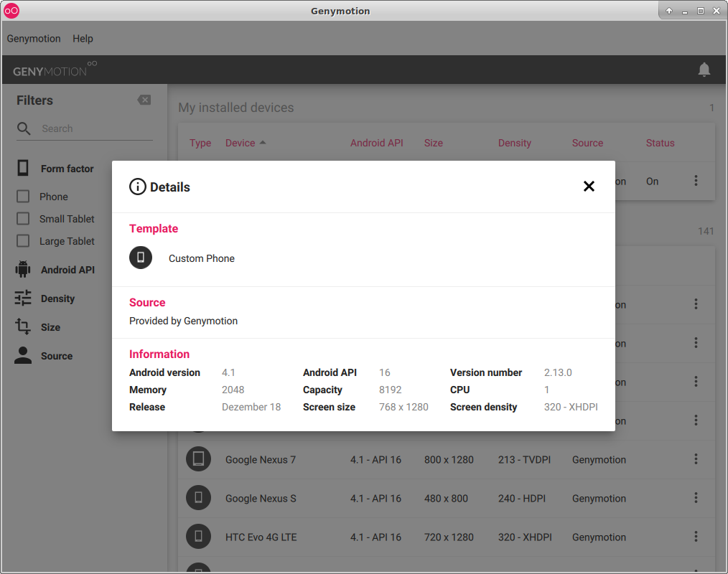Click Provided by Genymotion text
This screenshot has width=728, height=574.
point(183,321)
